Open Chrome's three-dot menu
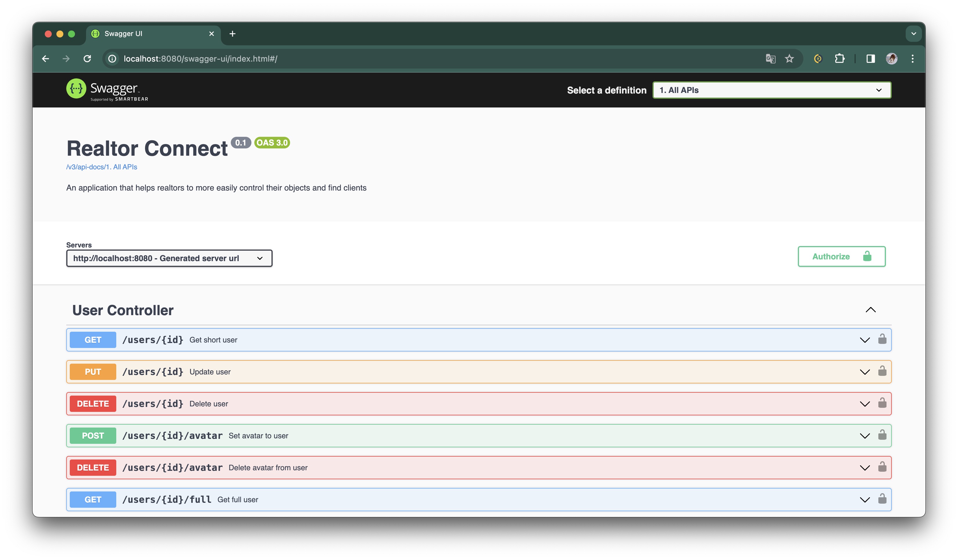Viewport: 958px width, 560px height. click(x=912, y=58)
